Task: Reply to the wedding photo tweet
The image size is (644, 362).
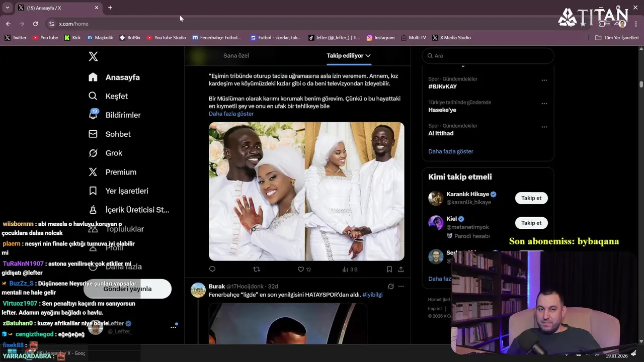Action: click(x=212, y=269)
